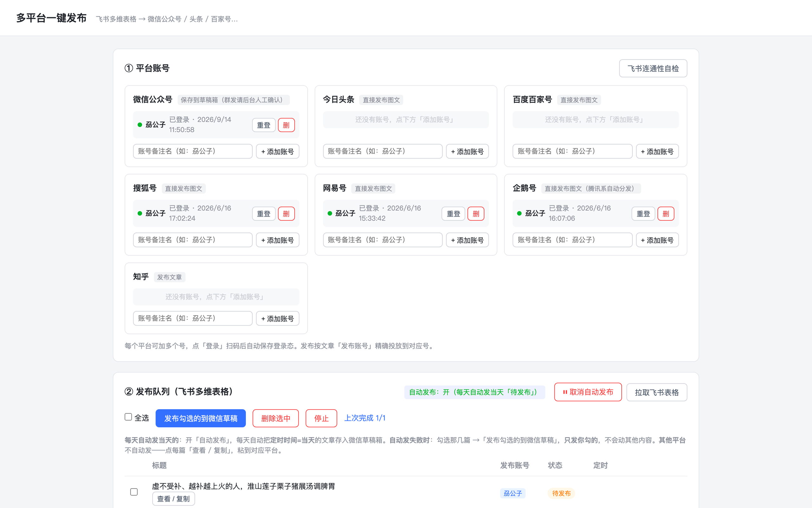
Task: Select the 百度百家号 账号备注名 input
Action: point(573,151)
